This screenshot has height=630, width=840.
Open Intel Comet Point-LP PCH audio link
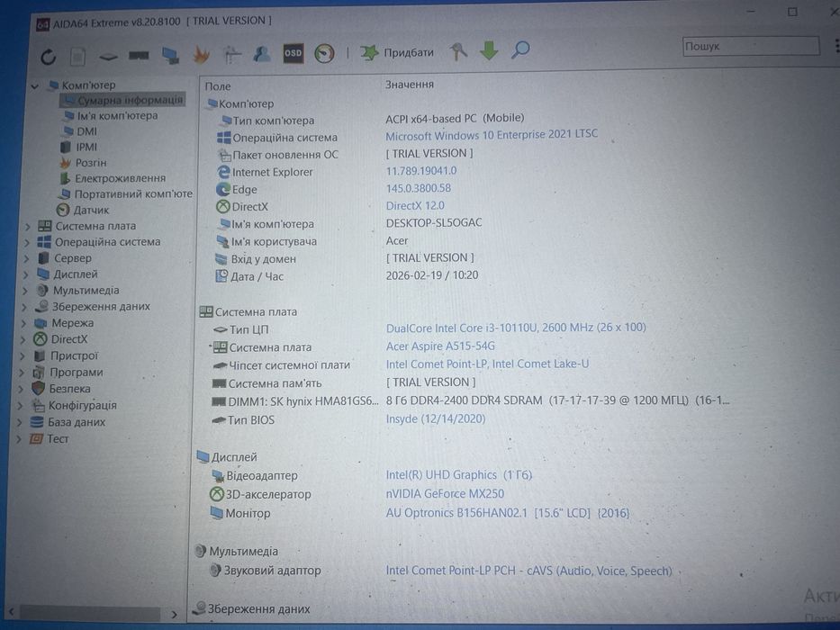tap(528, 571)
